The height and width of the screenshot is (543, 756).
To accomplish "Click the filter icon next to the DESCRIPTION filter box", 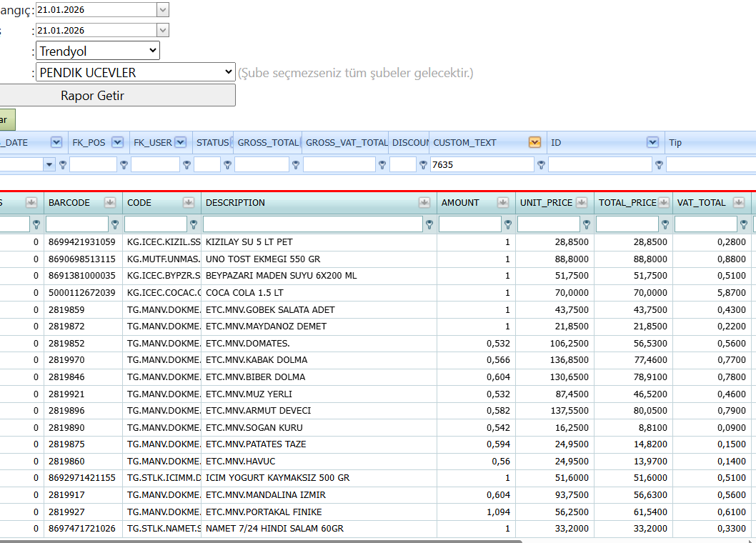I will [x=429, y=224].
